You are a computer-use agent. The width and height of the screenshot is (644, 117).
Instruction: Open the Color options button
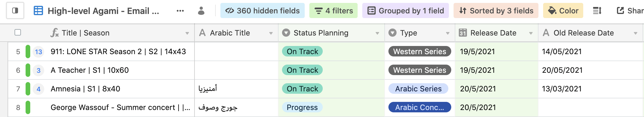point(563,11)
